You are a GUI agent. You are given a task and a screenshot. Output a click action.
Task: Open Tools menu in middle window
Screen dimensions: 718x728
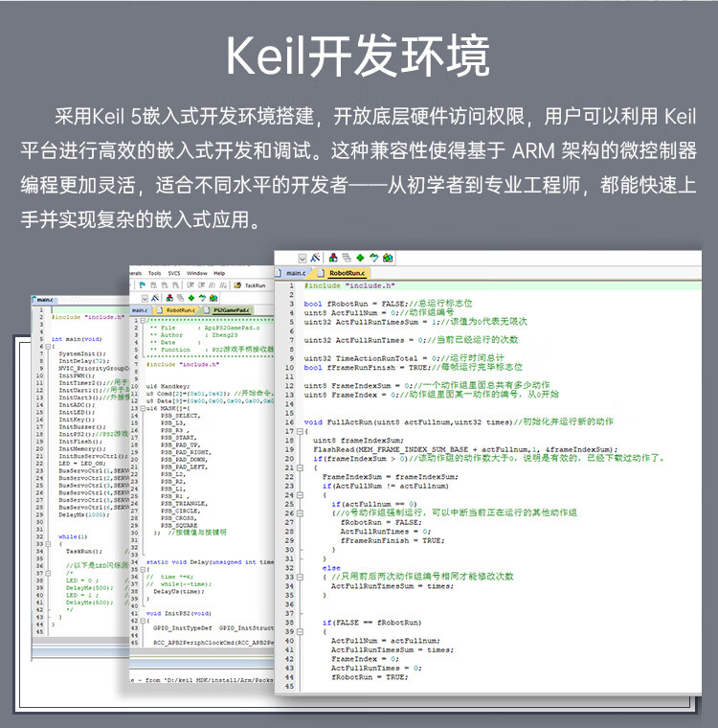[154, 273]
